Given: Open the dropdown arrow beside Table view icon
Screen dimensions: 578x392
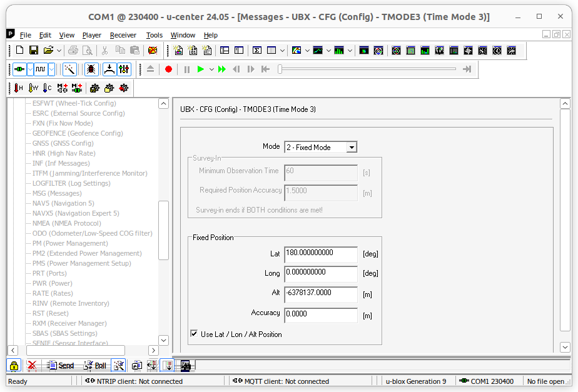Looking at the screenshot, I should [x=282, y=50].
